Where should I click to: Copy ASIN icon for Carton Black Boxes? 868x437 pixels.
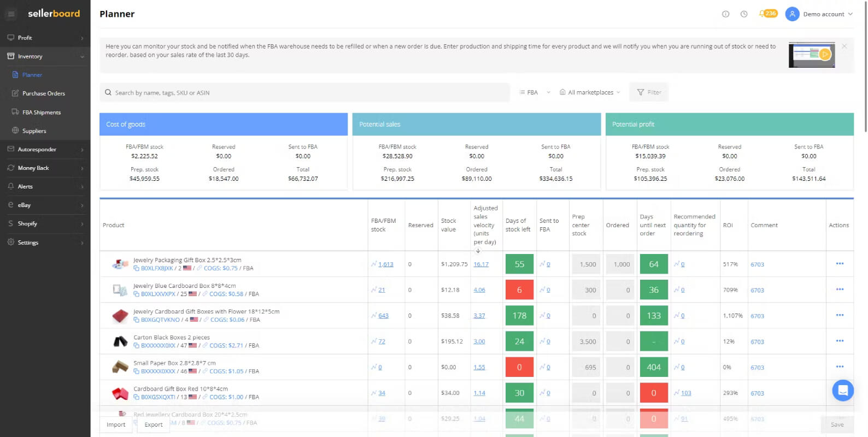point(137,346)
